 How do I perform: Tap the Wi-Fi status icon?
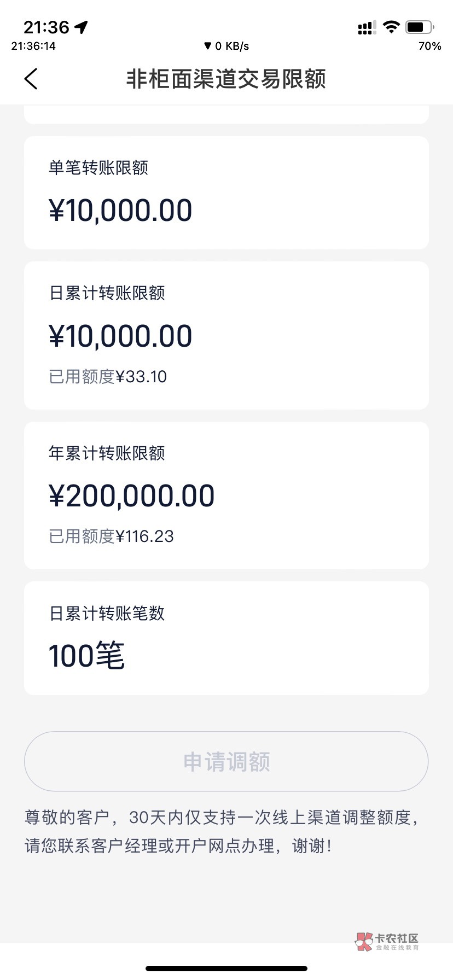coord(391,27)
